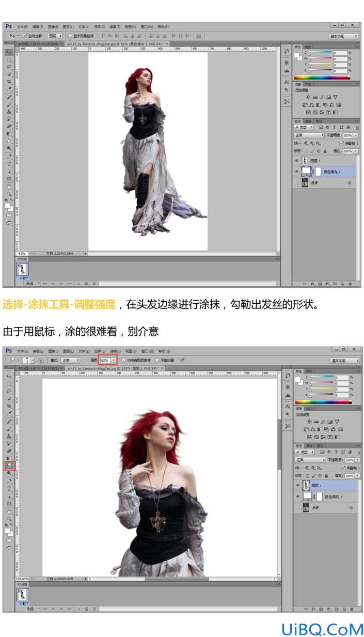Click the tablet pressure icon in lower options bar
The height and width of the screenshot is (637, 364).
(182, 360)
